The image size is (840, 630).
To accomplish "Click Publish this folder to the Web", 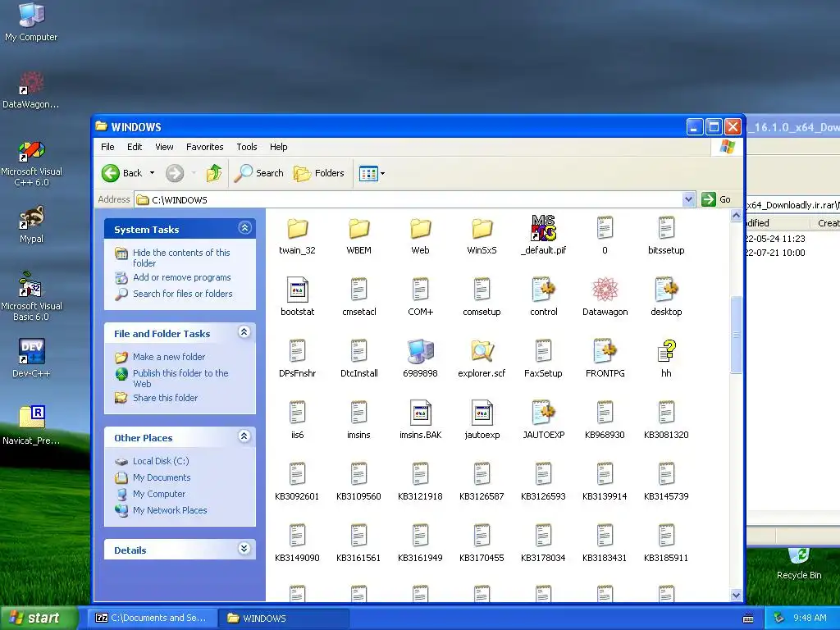I will coord(180,378).
